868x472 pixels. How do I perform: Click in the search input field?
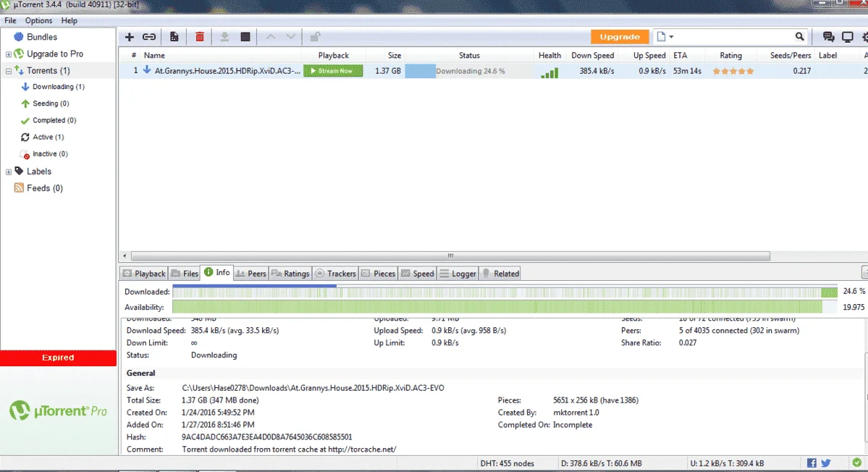coord(735,36)
